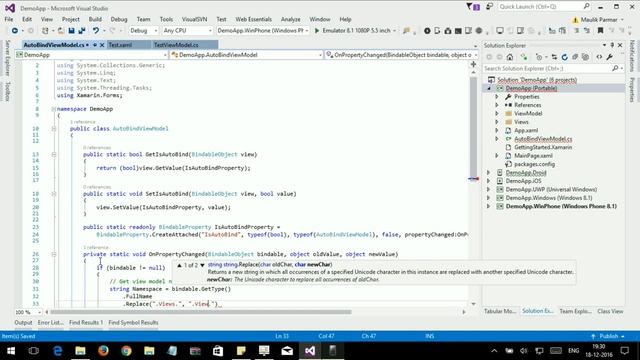Viewport: 640px width, 360px height.
Task: Click the Save file toolbar icon
Action: [x=71, y=31]
